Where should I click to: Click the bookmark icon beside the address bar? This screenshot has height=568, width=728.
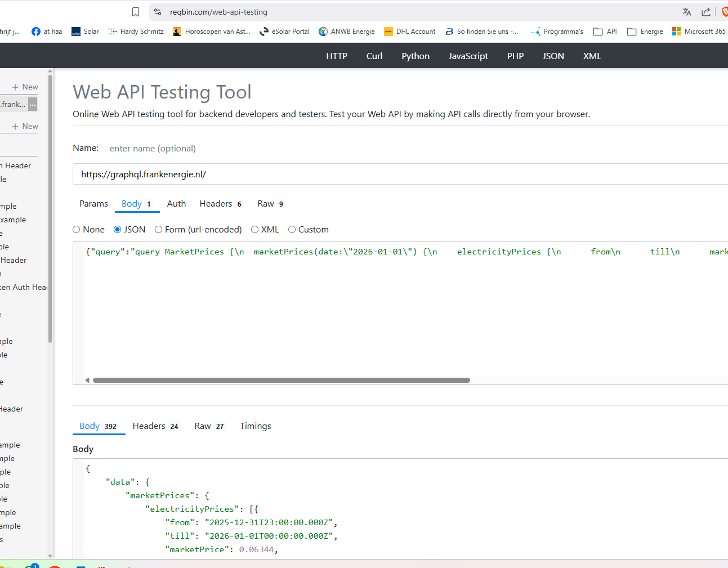click(136, 12)
